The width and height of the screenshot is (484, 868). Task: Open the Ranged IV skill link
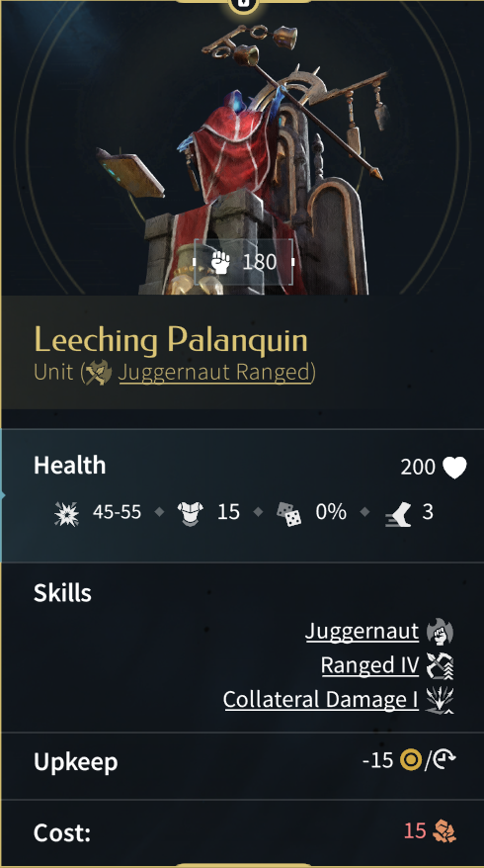[369, 665]
